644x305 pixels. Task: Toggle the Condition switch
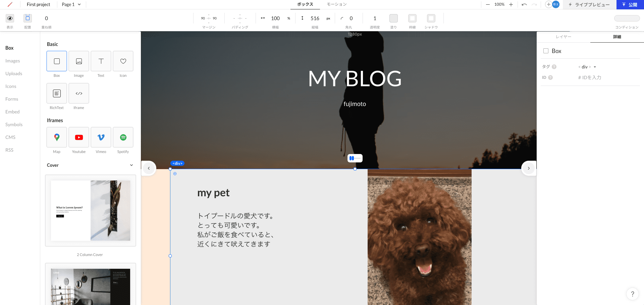627,18
